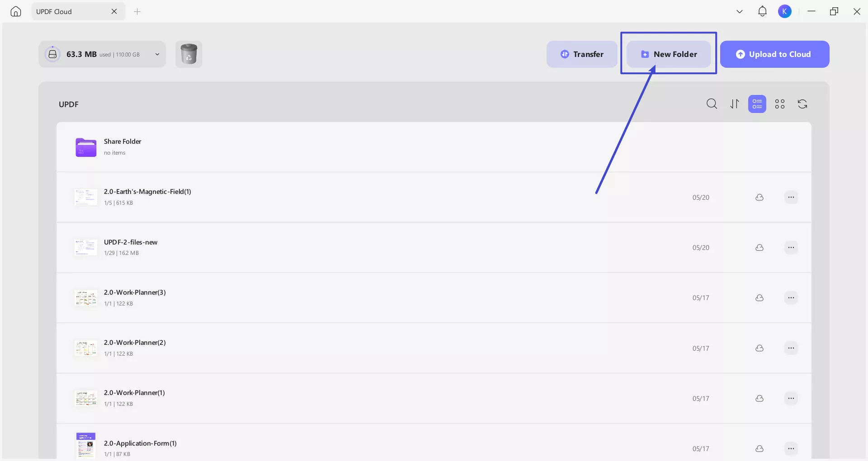Click cloud icon for Earth's-Magnetic-Field(1)

point(759,198)
